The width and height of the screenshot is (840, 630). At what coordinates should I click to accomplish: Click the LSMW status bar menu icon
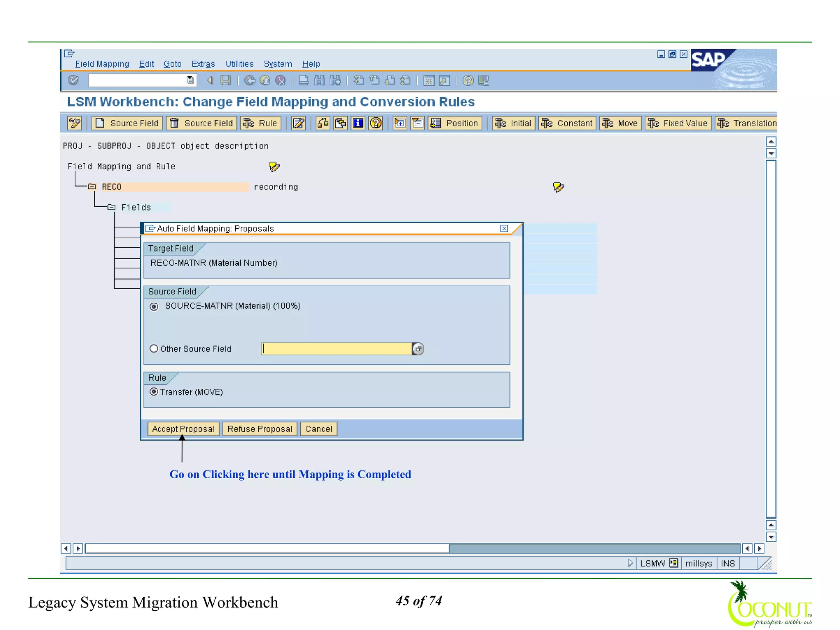pos(673,563)
